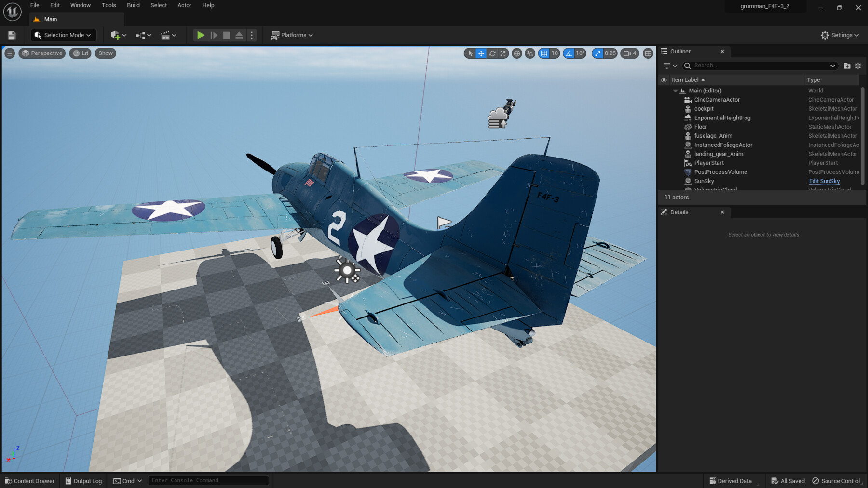Click the viewport layout maximize/restore icon
The width and height of the screenshot is (868, 488).
pyautogui.click(x=648, y=53)
